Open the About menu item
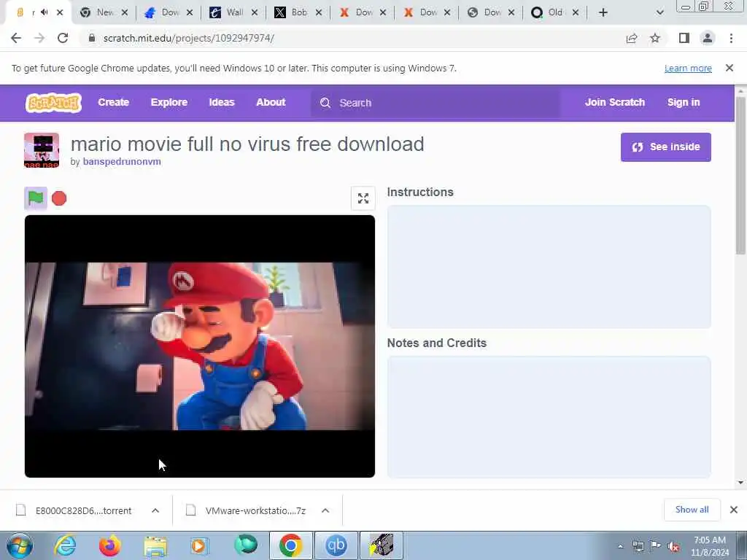Screen dimensions: 747x560 [271, 102]
